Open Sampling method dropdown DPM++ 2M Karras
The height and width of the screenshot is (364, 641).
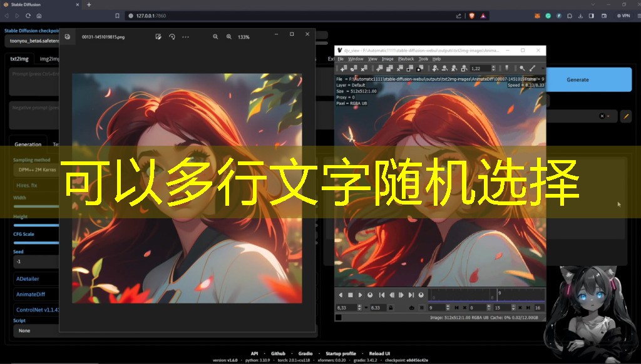(x=37, y=169)
